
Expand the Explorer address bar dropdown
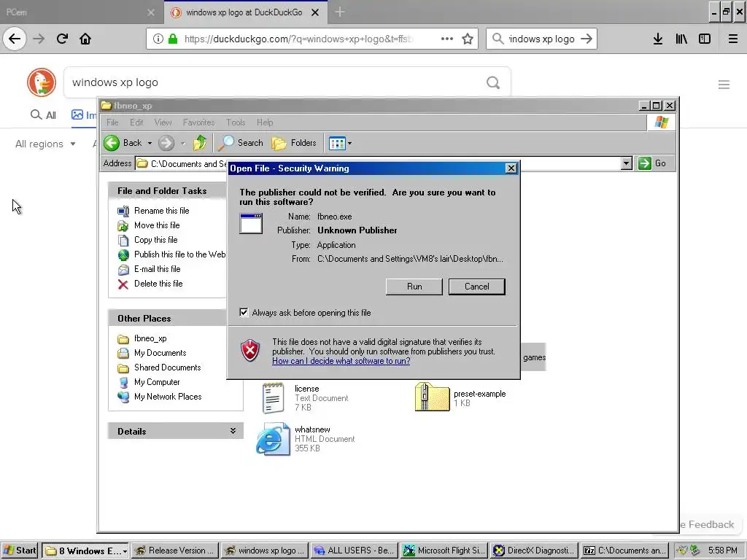coord(627,163)
